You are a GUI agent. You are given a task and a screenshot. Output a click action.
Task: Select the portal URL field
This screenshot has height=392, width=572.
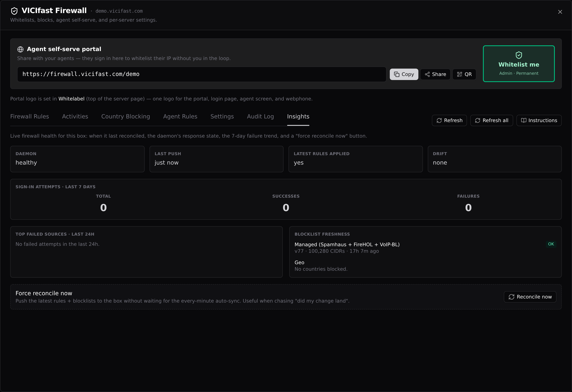tap(202, 74)
